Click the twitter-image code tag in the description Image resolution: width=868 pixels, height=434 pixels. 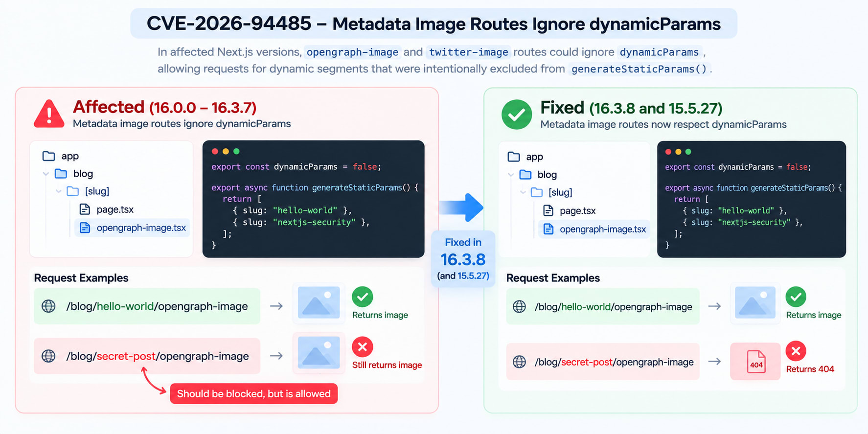click(468, 52)
